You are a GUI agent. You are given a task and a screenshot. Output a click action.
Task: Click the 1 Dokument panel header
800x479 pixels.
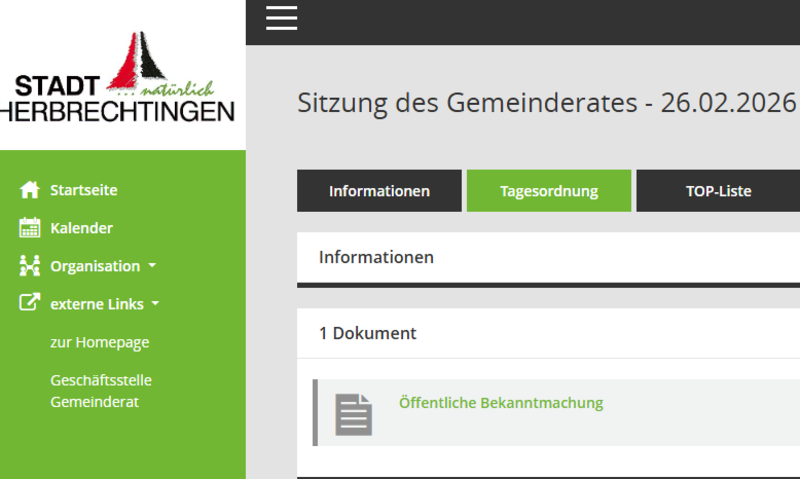pyautogui.click(x=367, y=333)
